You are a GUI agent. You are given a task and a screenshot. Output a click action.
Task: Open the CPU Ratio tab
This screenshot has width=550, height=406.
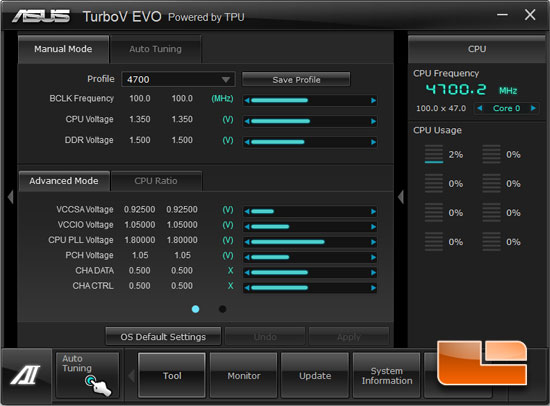[x=156, y=181]
